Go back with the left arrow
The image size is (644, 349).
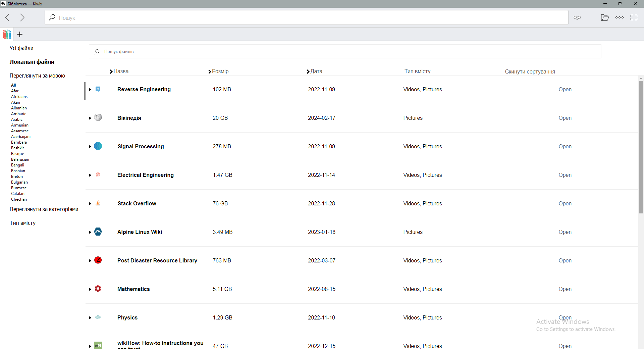click(8, 17)
